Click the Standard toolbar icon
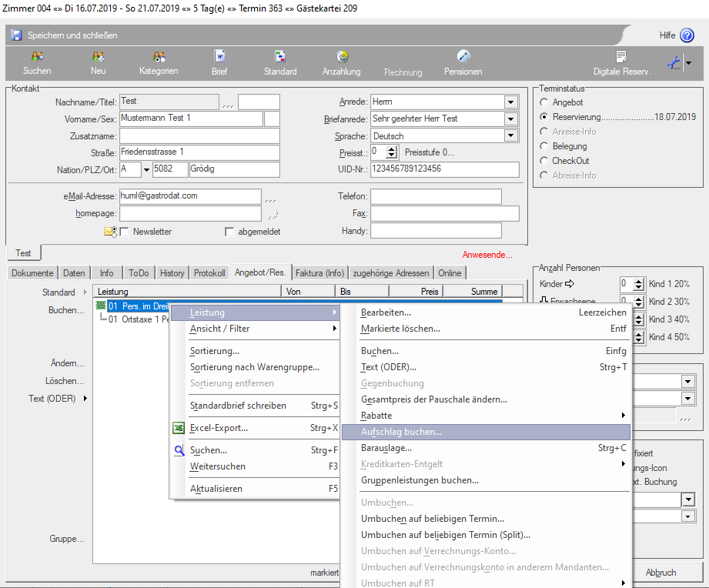The height and width of the screenshot is (588, 709). [280, 57]
